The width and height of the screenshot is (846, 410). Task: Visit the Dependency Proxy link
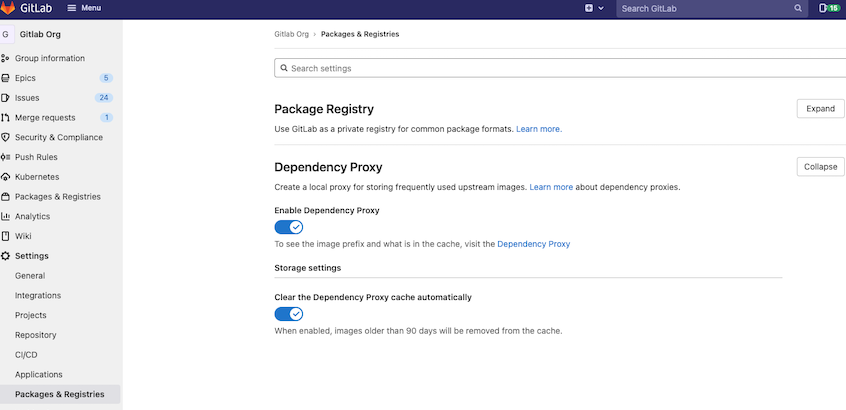click(534, 244)
